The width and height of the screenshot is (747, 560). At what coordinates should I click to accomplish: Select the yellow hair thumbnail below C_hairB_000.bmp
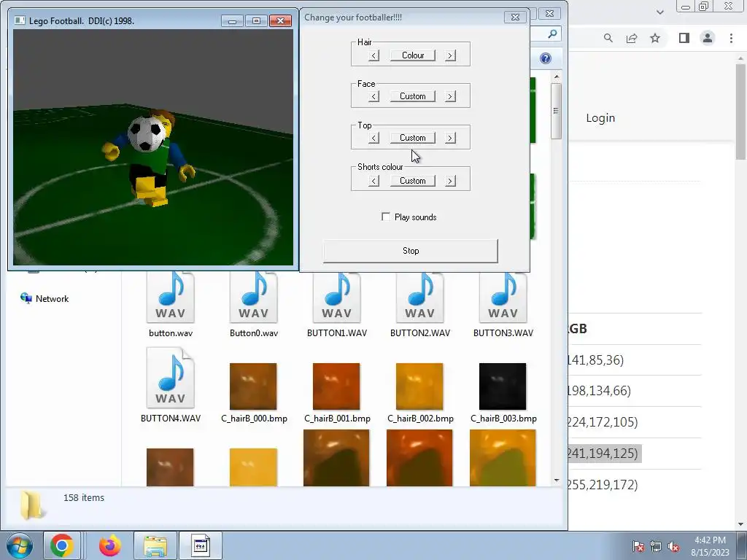[253, 467]
